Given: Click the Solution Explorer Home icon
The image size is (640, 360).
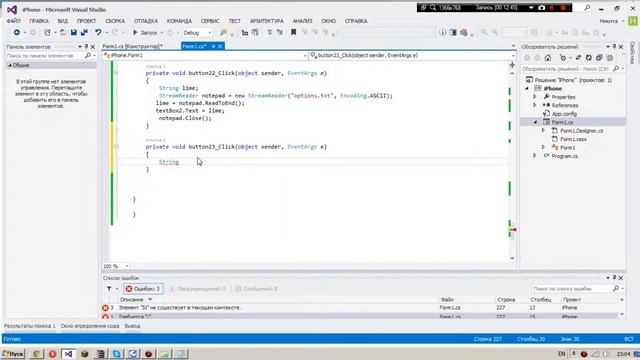Looking at the screenshot, I should tap(548, 58).
